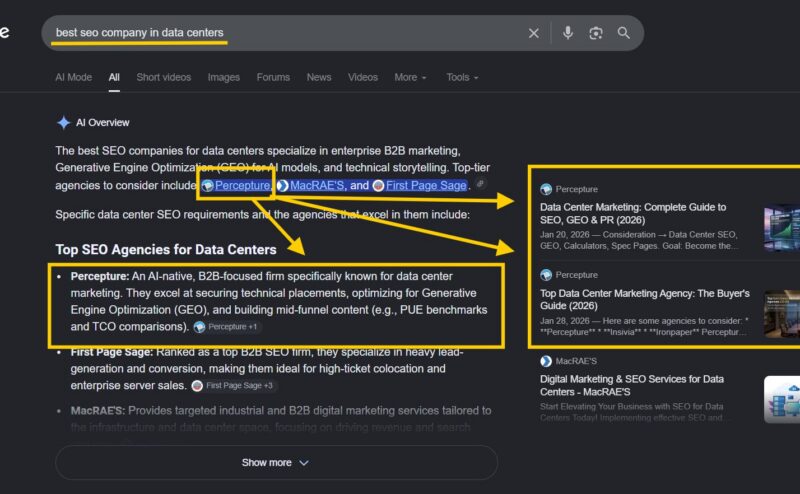Click the Percepture favicon above the Complete Guide card
The width and height of the screenshot is (800, 494).
(546, 189)
